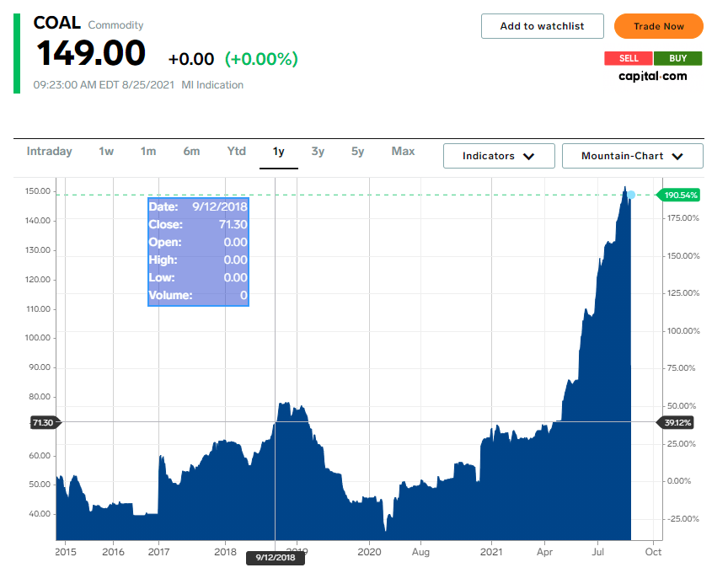Click the Aug x-axis label
Screen dimensions: 728x573
[x=420, y=552]
